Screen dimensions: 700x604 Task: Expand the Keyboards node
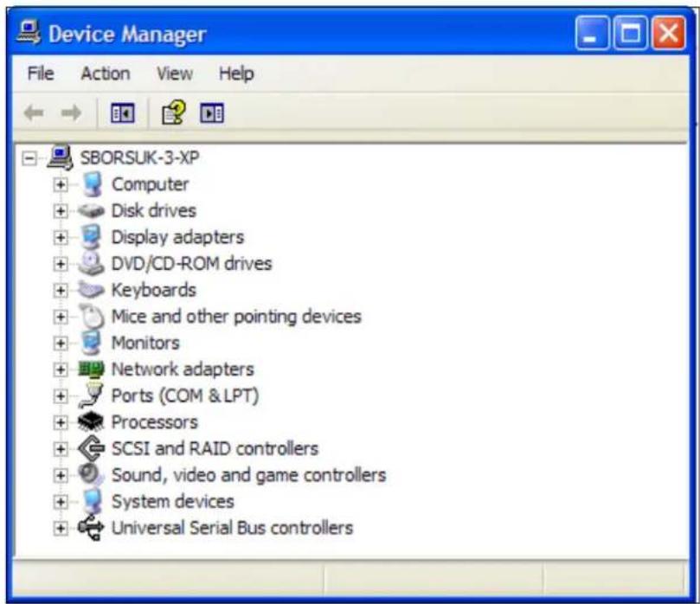coord(61,290)
